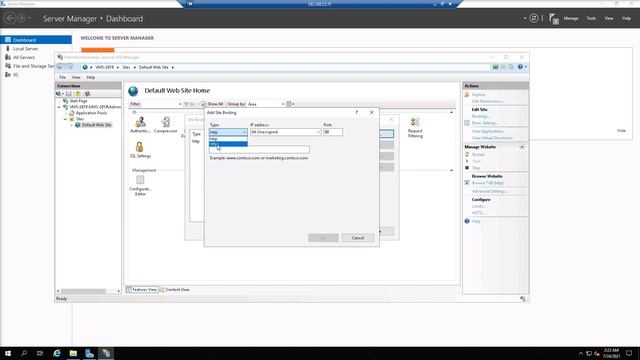
Task: Switch to the Content View tab
Action: 175,289
